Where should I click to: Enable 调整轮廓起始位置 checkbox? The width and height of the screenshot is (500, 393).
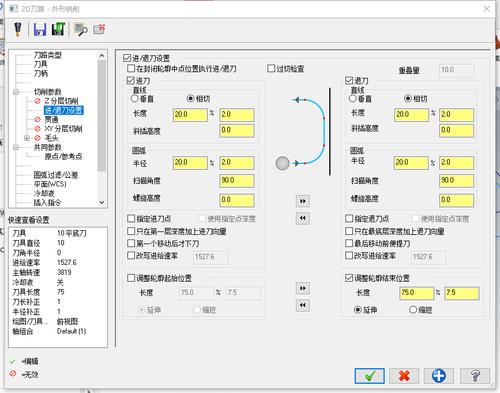(x=131, y=278)
